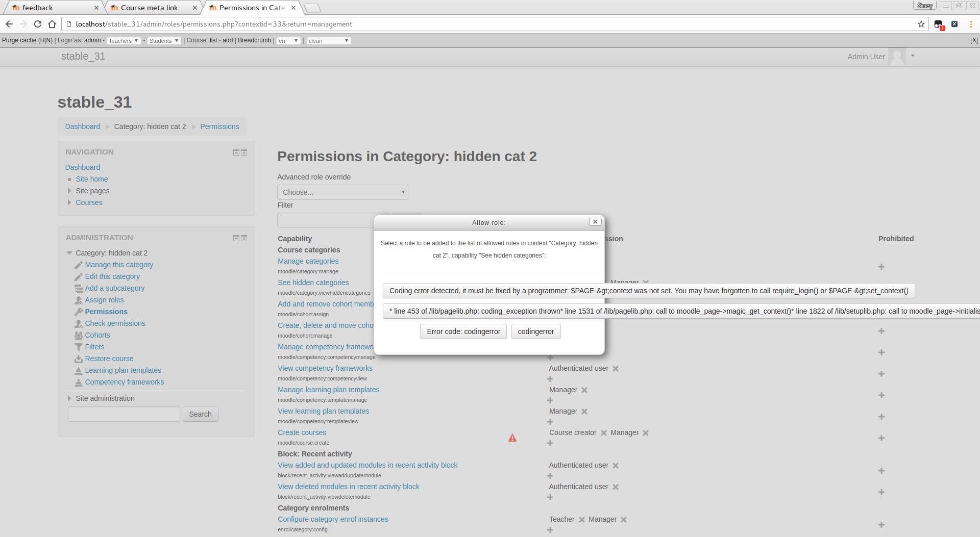Screen dimensions: 980x537
Task: Open Competency frameworks in Administration
Action: click(x=125, y=382)
